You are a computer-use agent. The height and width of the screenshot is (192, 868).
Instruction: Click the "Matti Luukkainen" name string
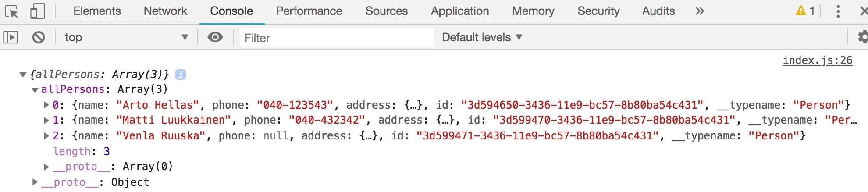[174, 120]
